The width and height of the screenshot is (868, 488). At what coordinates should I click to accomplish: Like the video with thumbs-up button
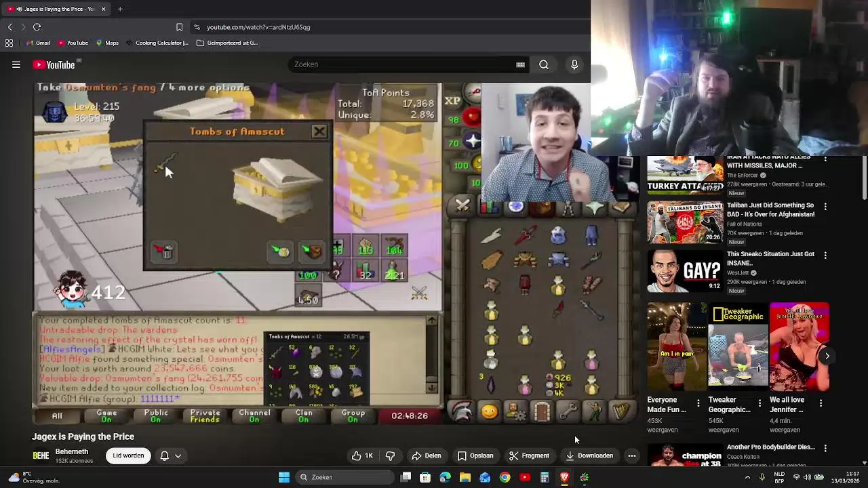(362, 456)
